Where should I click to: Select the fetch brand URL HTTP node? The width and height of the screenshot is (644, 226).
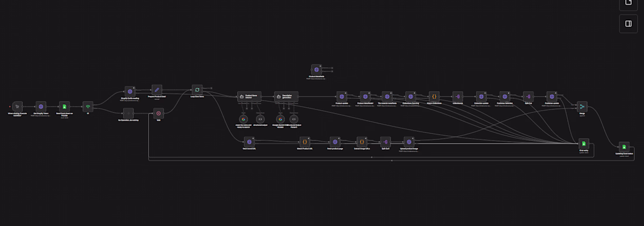click(x=249, y=142)
